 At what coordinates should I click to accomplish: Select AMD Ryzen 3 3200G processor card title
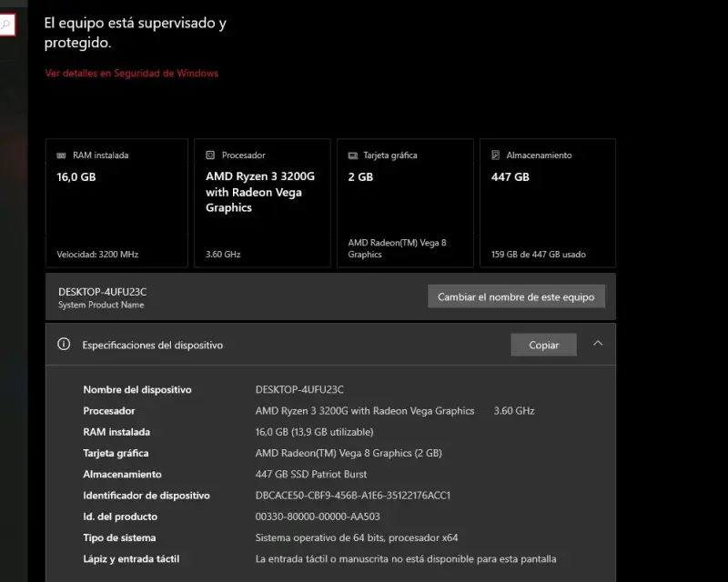tap(260, 192)
